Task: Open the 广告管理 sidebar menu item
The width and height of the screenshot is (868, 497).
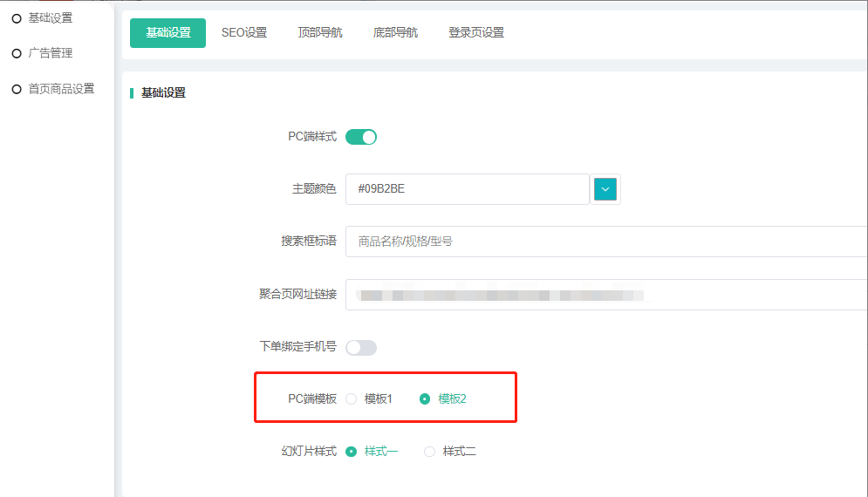Action: coord(51,53)
